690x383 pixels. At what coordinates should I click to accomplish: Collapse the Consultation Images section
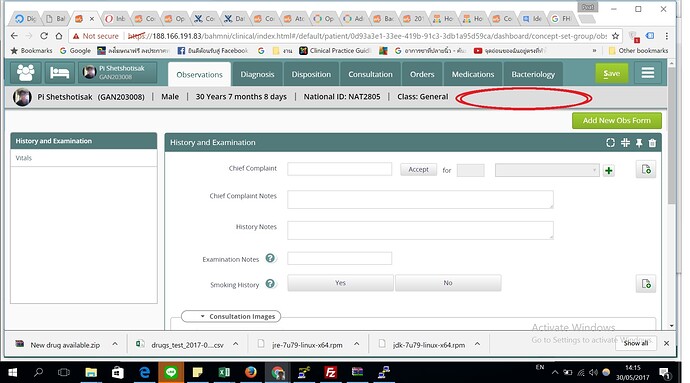pyautogui.click(x=231, y=316)
